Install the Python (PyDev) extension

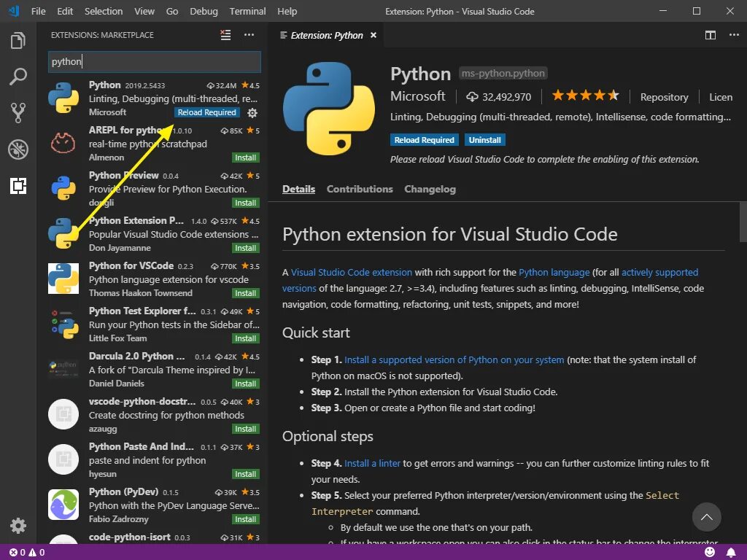[x=245, y=519]
